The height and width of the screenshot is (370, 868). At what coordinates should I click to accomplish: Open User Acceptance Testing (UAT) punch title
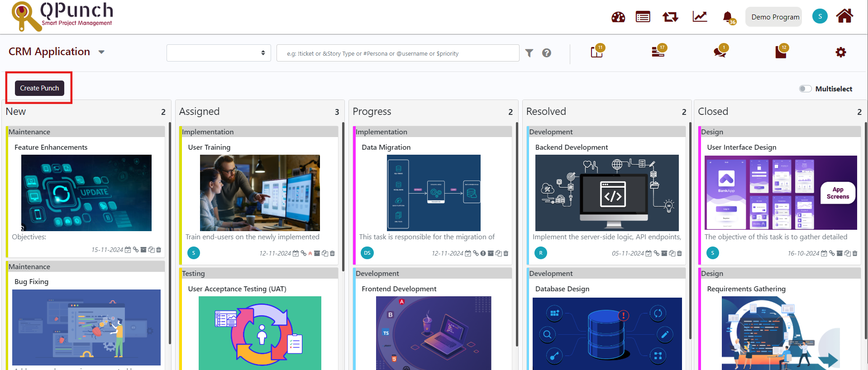pos(237,289)
